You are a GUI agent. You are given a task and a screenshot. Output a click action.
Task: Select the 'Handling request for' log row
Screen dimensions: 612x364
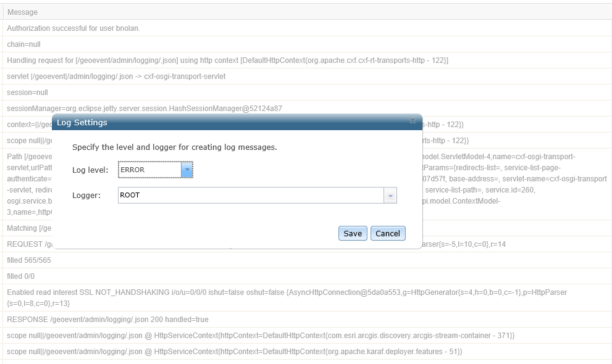coord(227,60)
